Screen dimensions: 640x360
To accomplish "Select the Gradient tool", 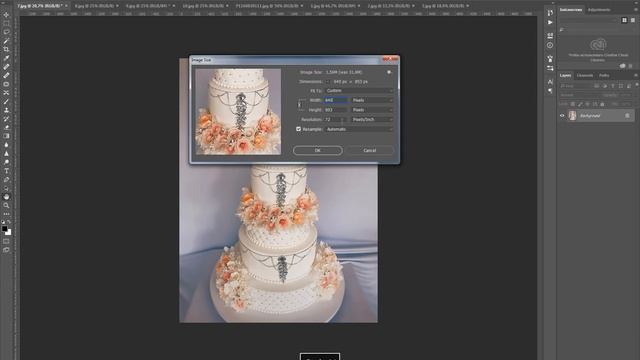I will point(6,136).
